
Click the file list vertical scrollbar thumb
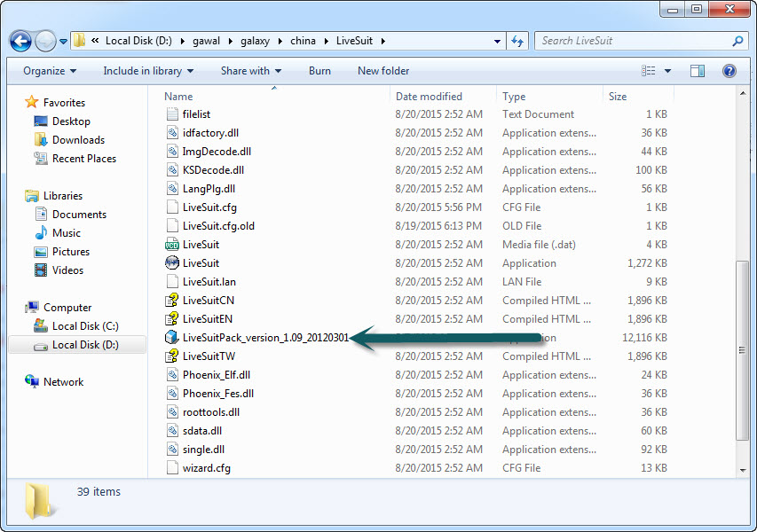point(743,350)
